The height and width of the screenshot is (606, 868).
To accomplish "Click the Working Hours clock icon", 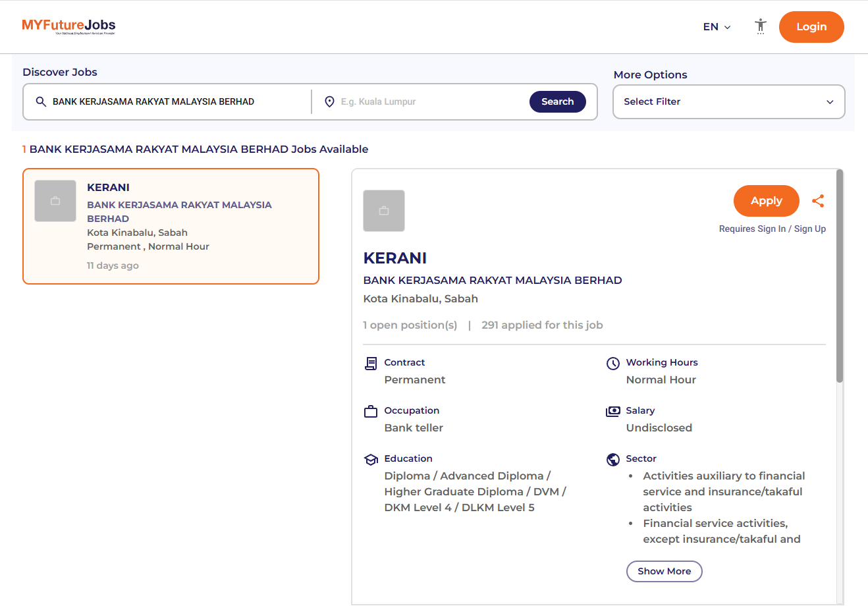I will click(x=612, y=363).
